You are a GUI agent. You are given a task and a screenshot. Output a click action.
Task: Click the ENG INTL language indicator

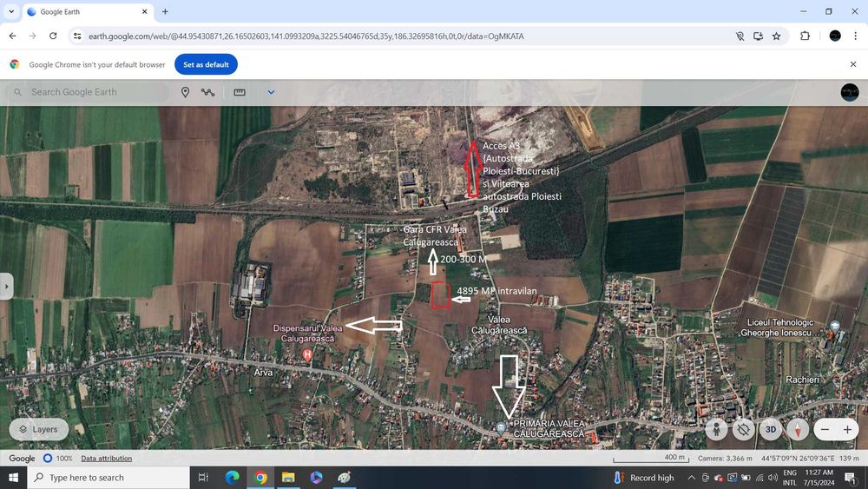(x=789, y=478)
